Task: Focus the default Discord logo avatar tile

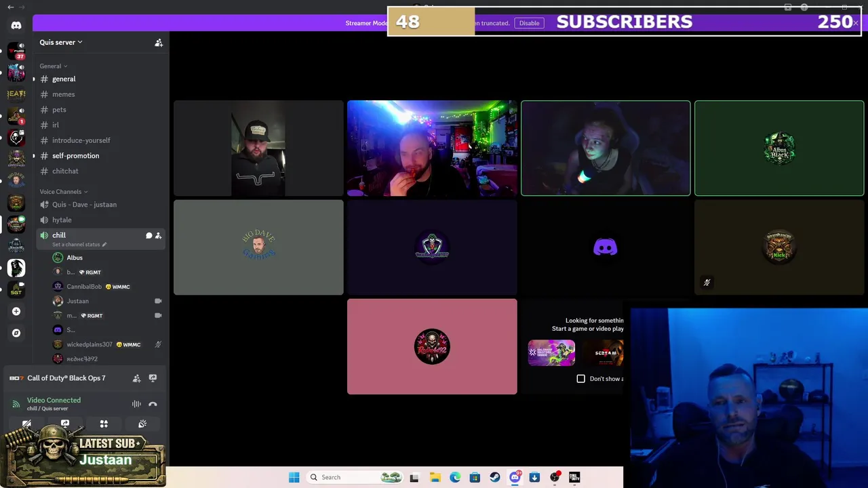Action: (606, 247)
